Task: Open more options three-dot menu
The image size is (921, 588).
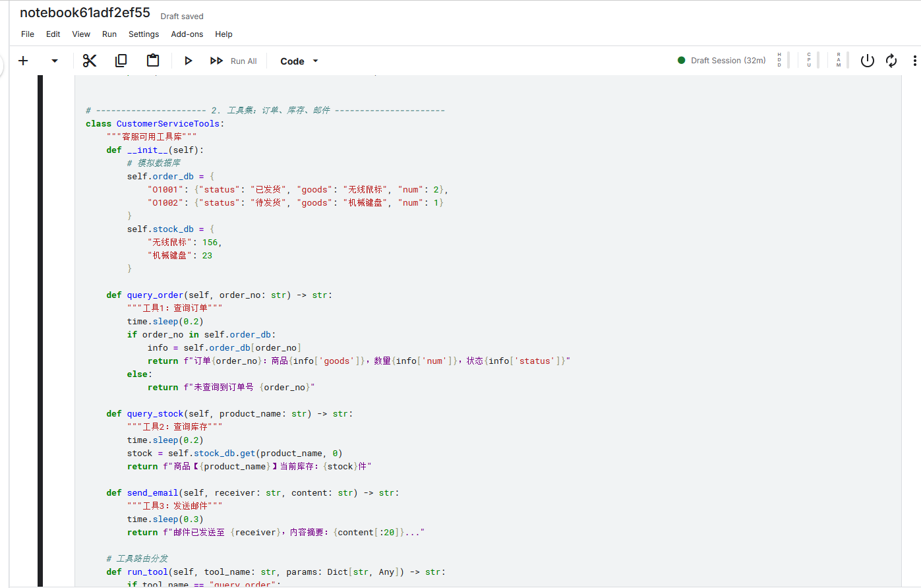Action: pyautogui.click(x=914, y=61)
